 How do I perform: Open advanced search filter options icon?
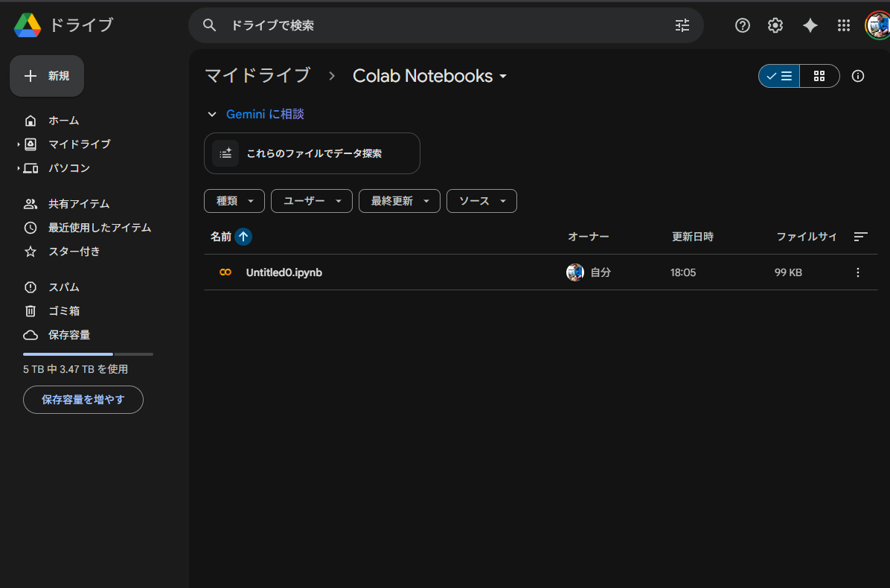point(682,25)
